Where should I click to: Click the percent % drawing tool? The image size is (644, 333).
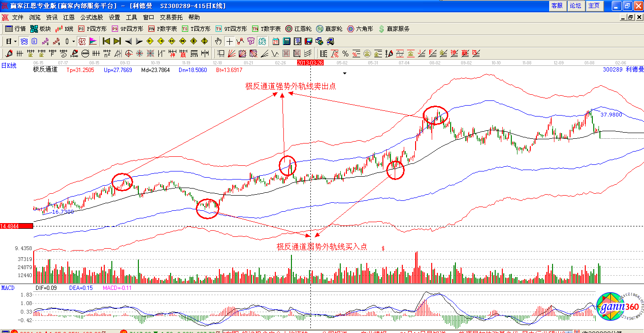(345, 54)
